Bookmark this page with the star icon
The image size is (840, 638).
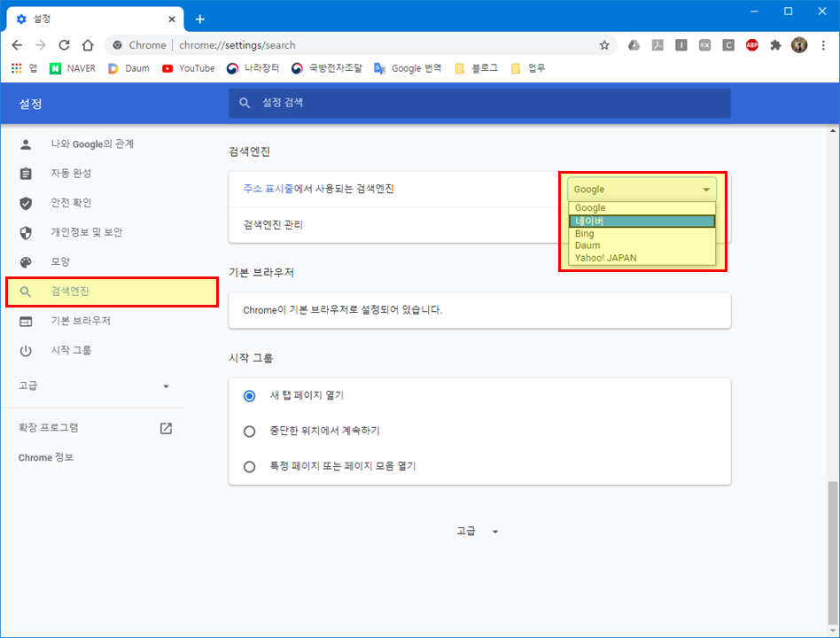[x=604, y=45]
